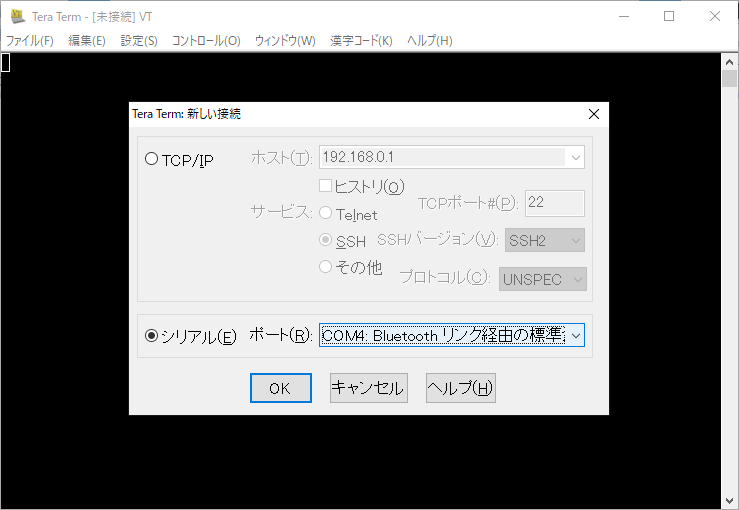Click the ヘルプ(H) button in dialog
This screenshot has height=510, width=739.
[460, 388]
